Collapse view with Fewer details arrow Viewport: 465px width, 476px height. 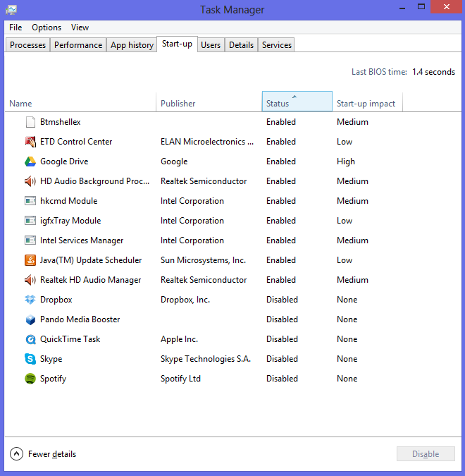(x=16, y=454)
